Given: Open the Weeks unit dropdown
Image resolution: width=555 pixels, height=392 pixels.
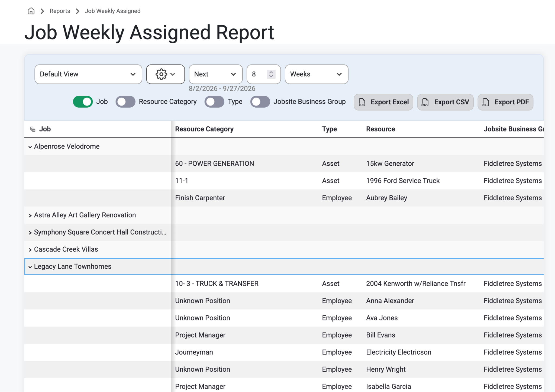Looking at the screenshot, I should pyautogui.click(x=316, y=74).
